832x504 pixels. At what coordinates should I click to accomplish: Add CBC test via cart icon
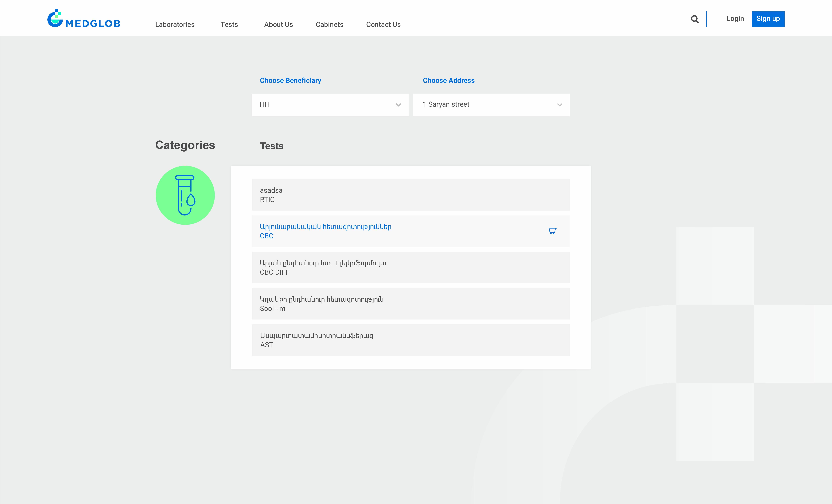pyautogui.click(x=552, y=231)
